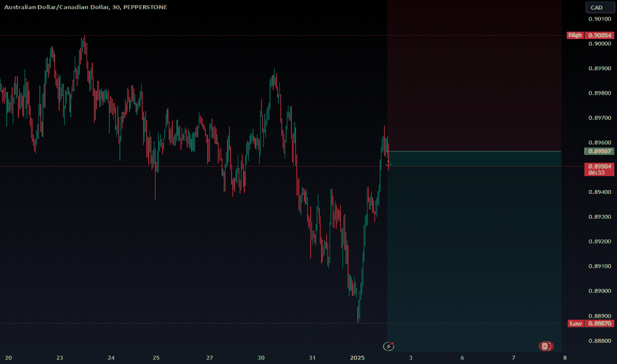Image resolution: width=617 pixels, height=364 pixels.
Task: Click the 0.89300 price axis label
Action: coord(600,217)
